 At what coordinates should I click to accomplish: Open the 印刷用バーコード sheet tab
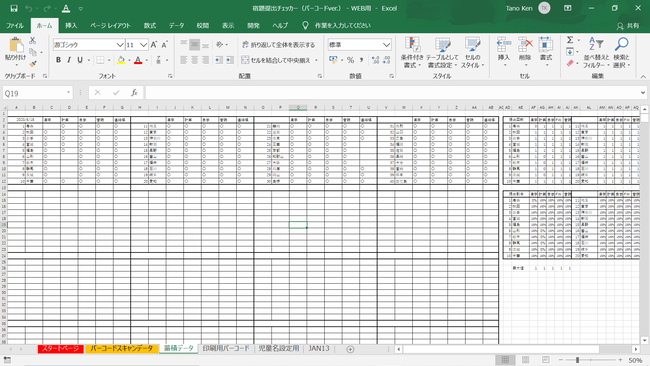click(226, 349)
